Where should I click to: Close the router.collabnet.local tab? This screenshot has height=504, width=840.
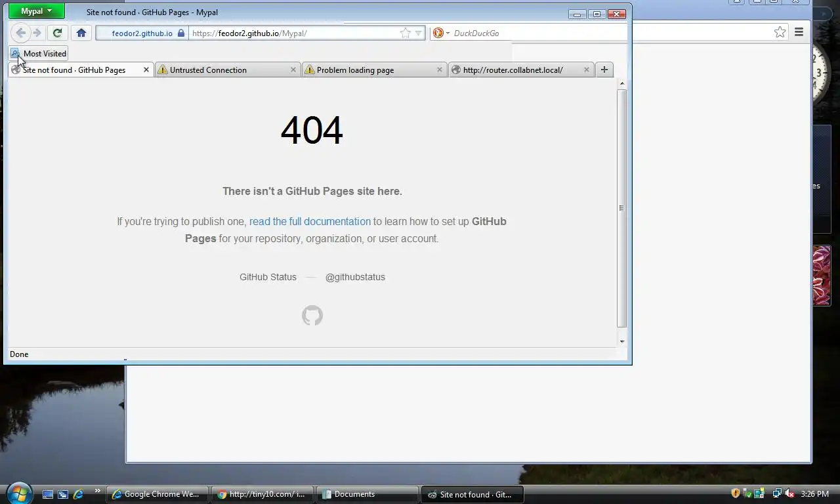(587, 70)
